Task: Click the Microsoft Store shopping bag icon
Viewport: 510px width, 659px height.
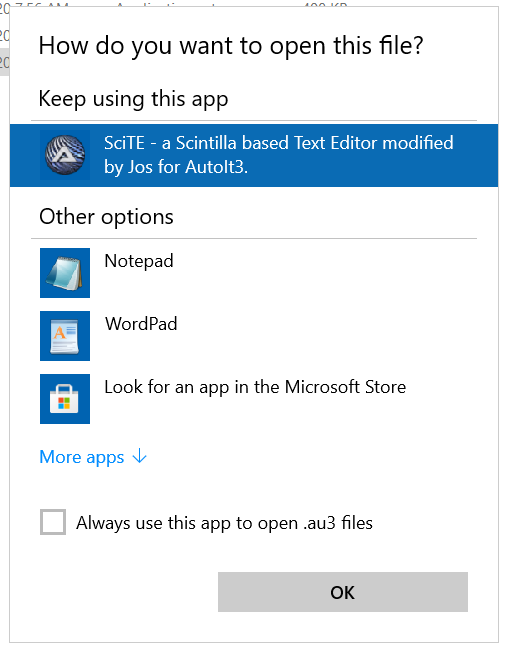Action: tap(65, 399)
